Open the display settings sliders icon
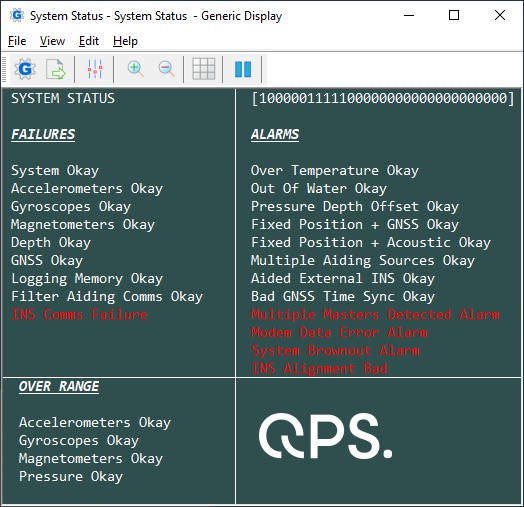524x507 pixels. [x=95, y=69]
